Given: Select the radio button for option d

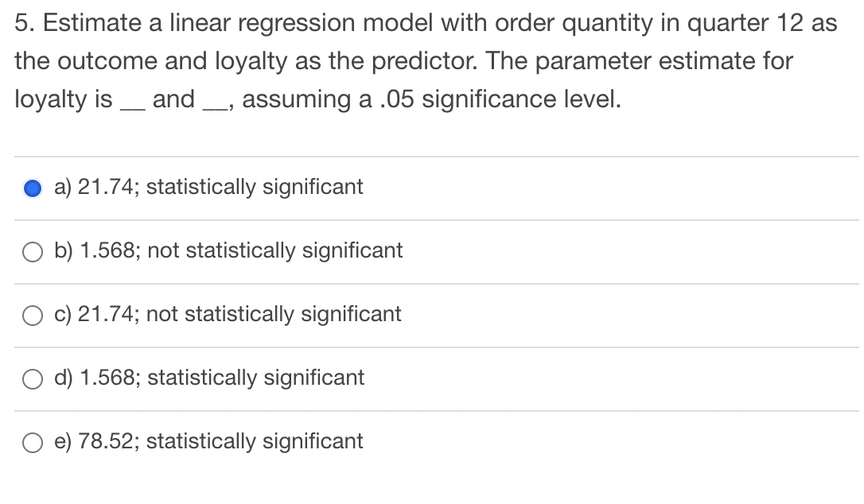Looking at the screenshot, I should point(32,379).
